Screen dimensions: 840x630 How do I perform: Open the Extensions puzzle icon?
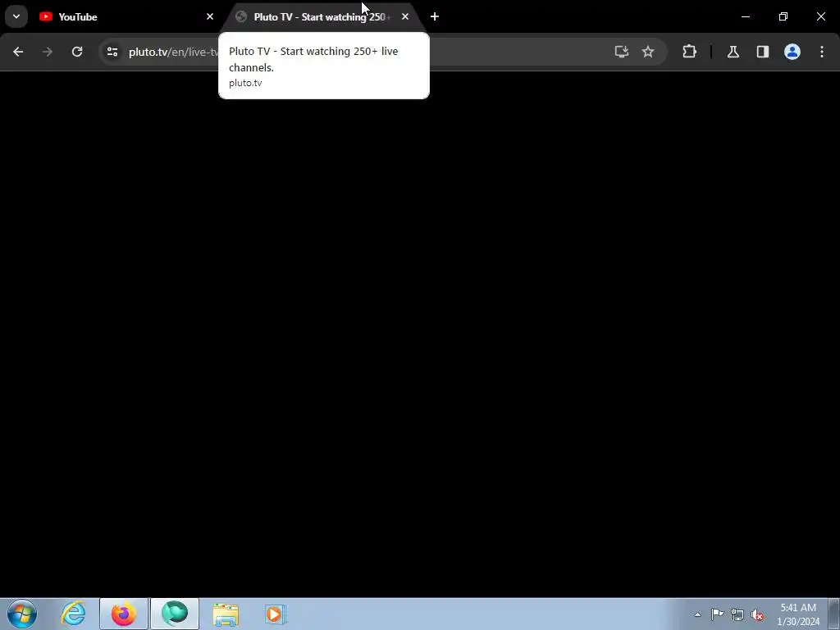click(x=689, y=52)
